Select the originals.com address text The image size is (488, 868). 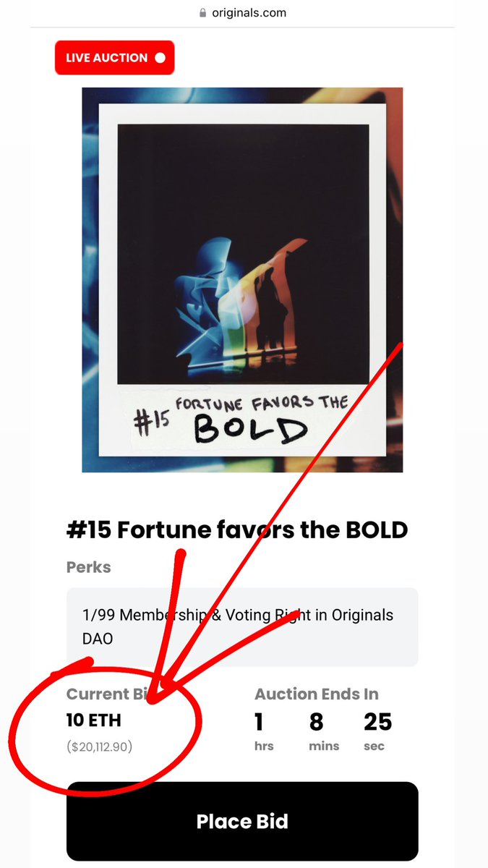point(249,12)
